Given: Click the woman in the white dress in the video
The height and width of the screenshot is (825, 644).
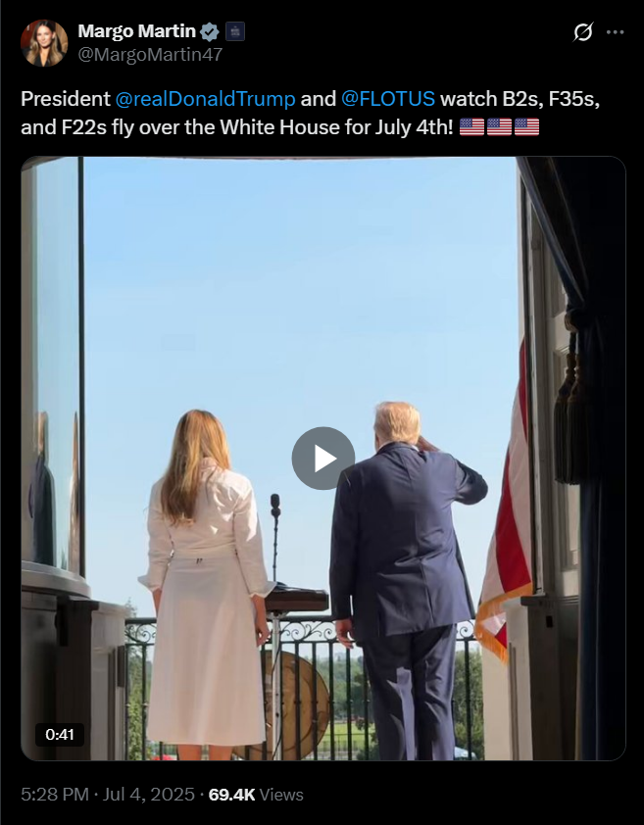Looking at the screenshot, I should click(206, 584).
